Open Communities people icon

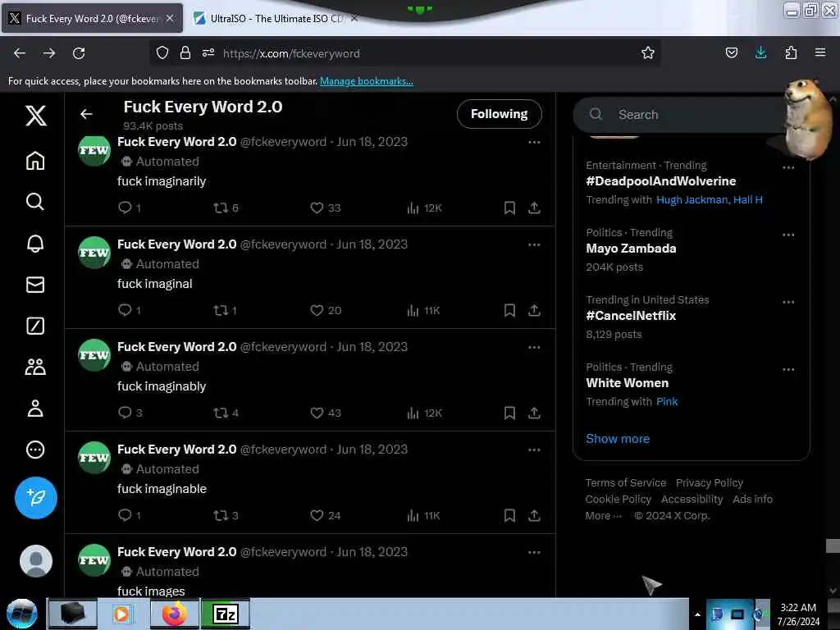(35, 367)
